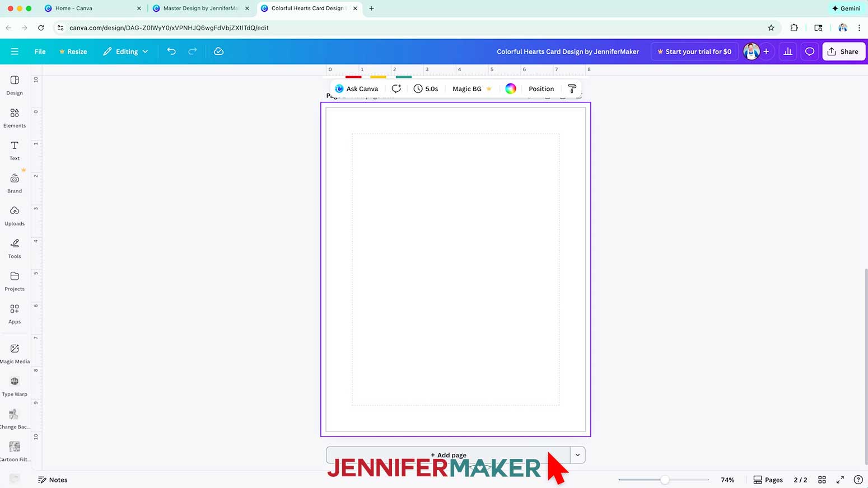Undo the last action

point(171,51)
